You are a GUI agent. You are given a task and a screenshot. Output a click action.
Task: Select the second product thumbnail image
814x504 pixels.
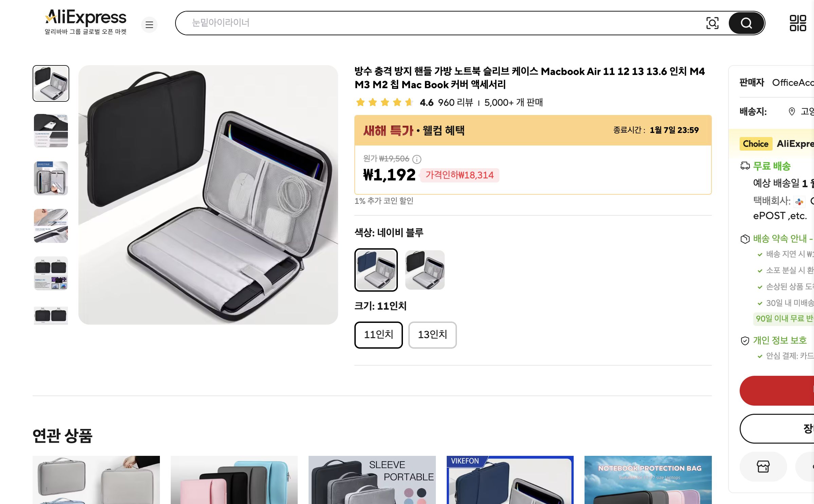(x=51, y=131)
